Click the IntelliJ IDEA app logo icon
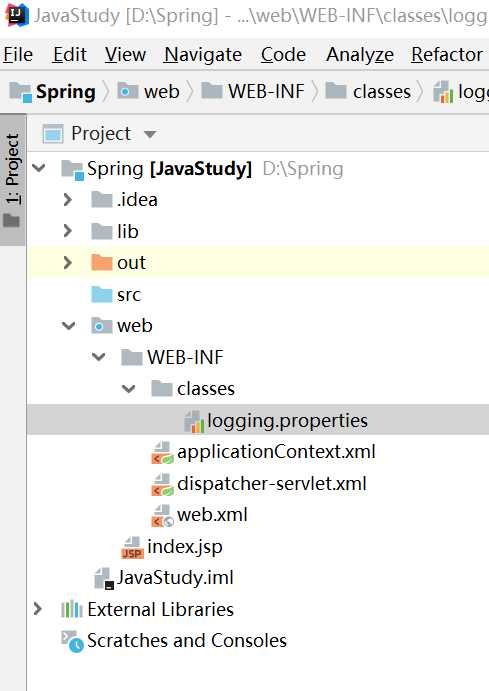 point(17,15)
